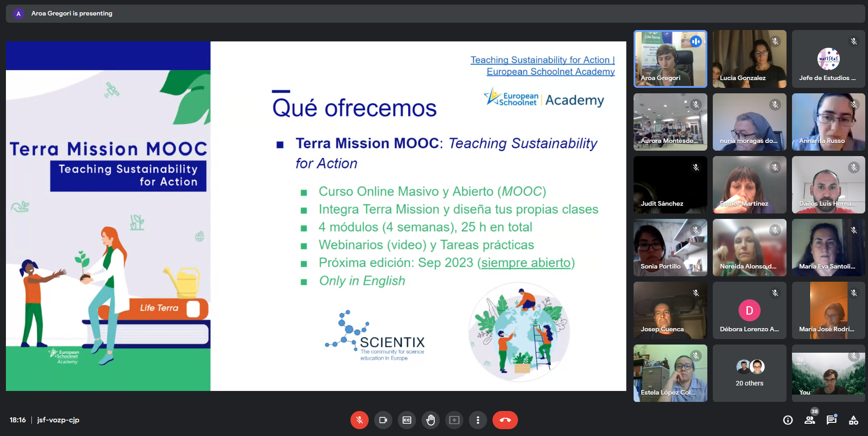The width and height of the screenshot is (868, 436).
Task: Raise your hand with the hand icon
Action: click(x=431, y=420)
